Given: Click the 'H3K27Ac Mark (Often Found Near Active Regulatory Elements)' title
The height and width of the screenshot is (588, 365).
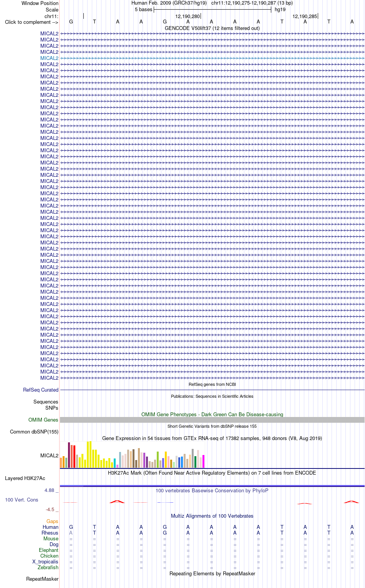Looking at the screenshot, I should [212, 473].
